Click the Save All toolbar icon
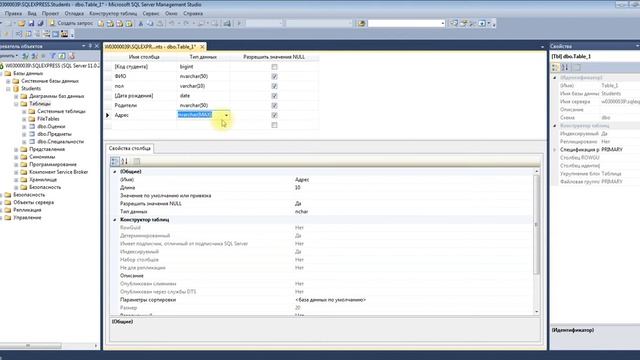The image size is (640, 360). [40, 23]
